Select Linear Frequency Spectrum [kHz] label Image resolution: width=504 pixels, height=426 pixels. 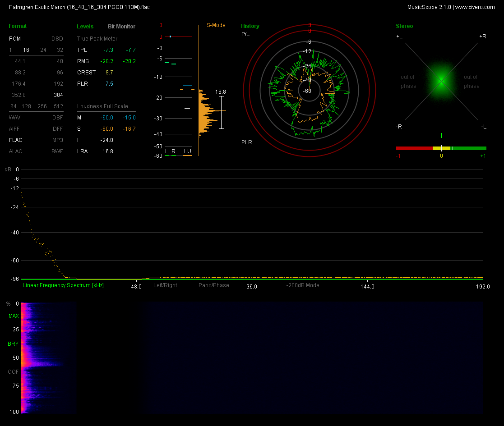(x=63, y=285)
